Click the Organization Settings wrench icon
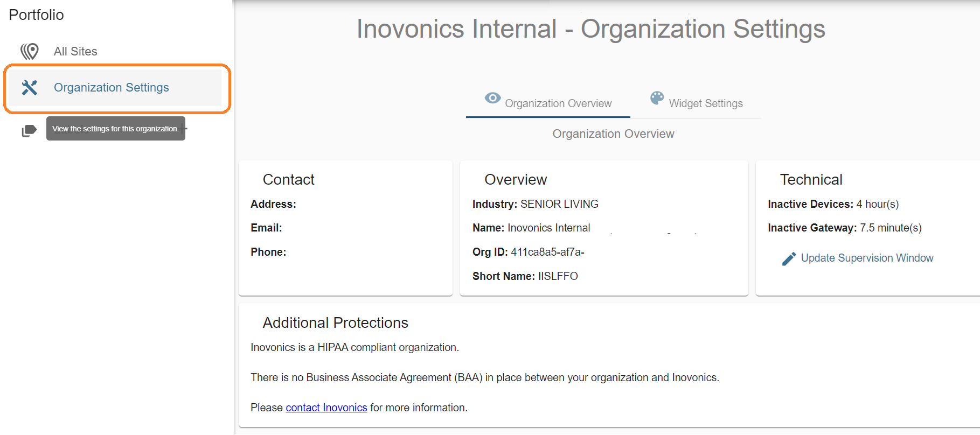The image size is (980, 435). tap(30, 87)
